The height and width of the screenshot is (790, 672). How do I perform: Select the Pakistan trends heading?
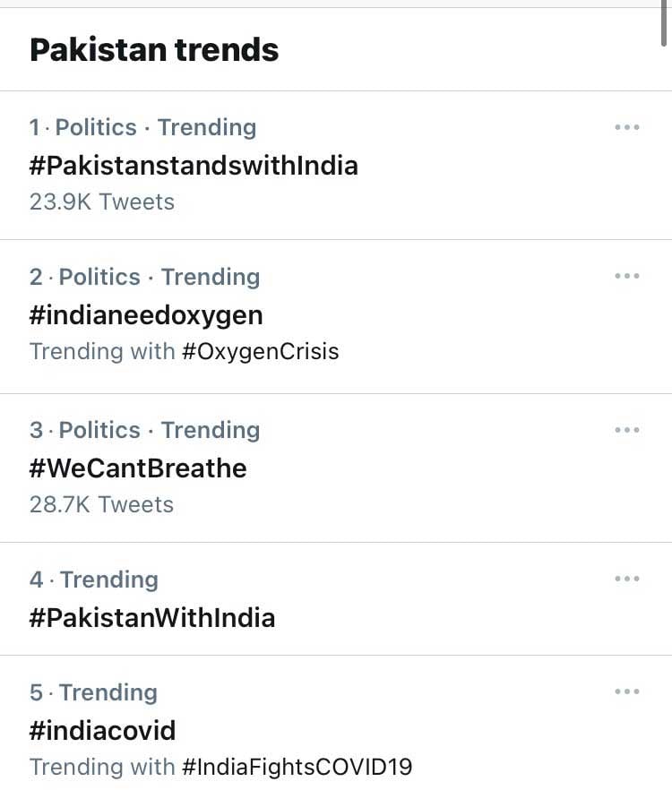(154, 50)
